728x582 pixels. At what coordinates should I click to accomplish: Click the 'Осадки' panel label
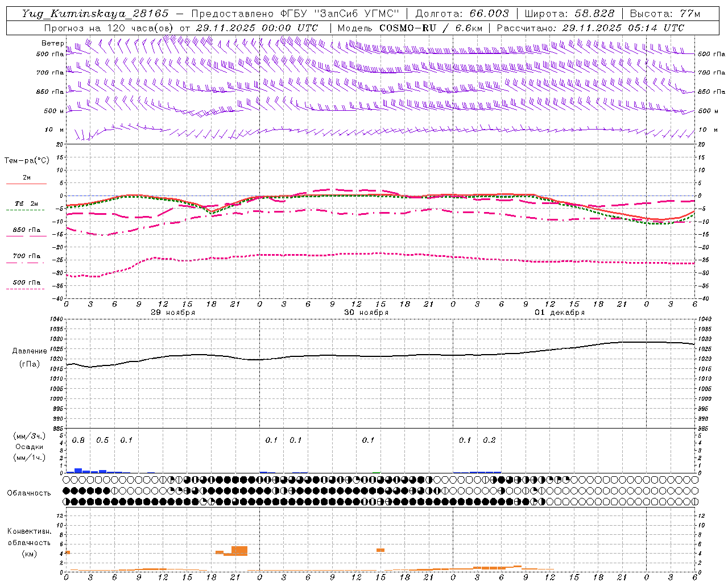click(x=30, y=447)
